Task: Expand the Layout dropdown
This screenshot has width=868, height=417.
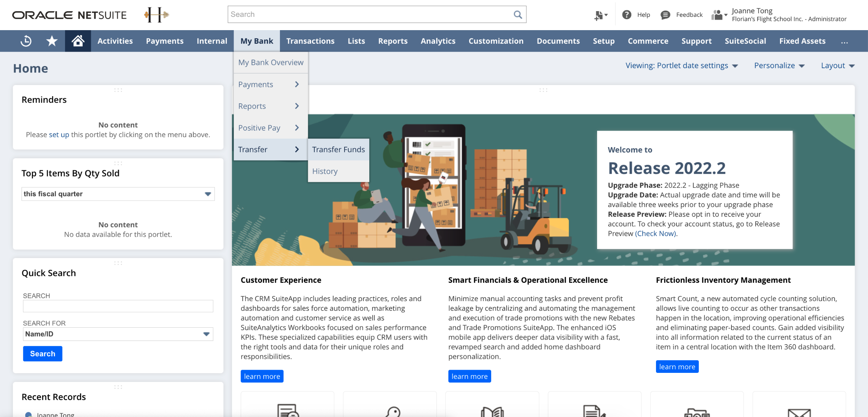Action: click(x=837, y=66)
